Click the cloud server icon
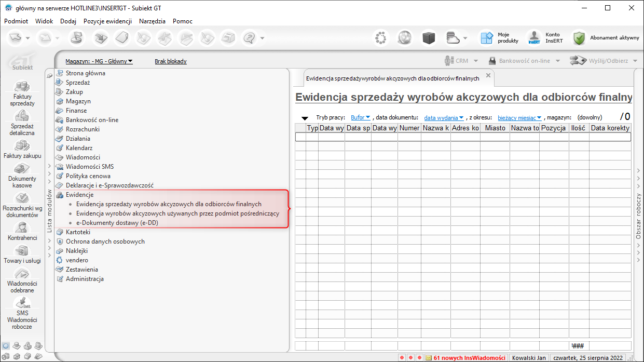The width and height of the screenshot is (644, 362). tap(453, 37)
